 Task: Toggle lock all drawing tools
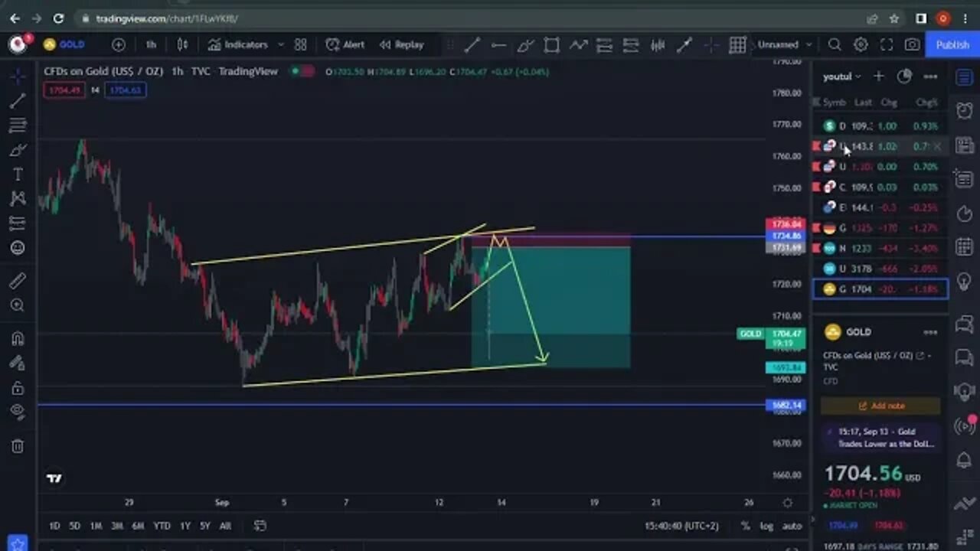pos(18,387)
